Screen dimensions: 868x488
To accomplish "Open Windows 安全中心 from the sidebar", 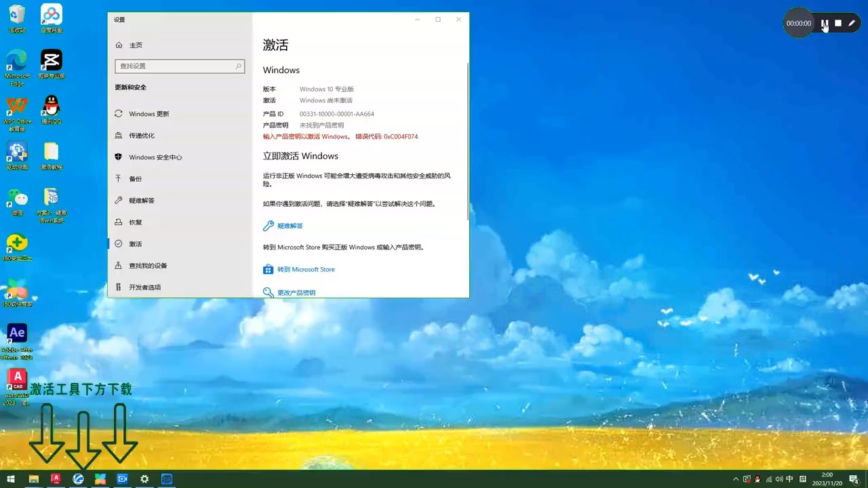I will (x=155, y=157).
